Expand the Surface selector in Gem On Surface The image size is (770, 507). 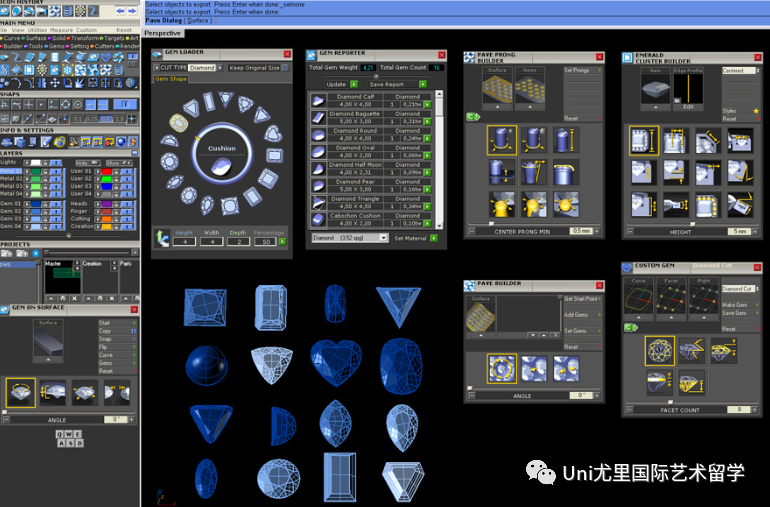(x=48, y=360)
